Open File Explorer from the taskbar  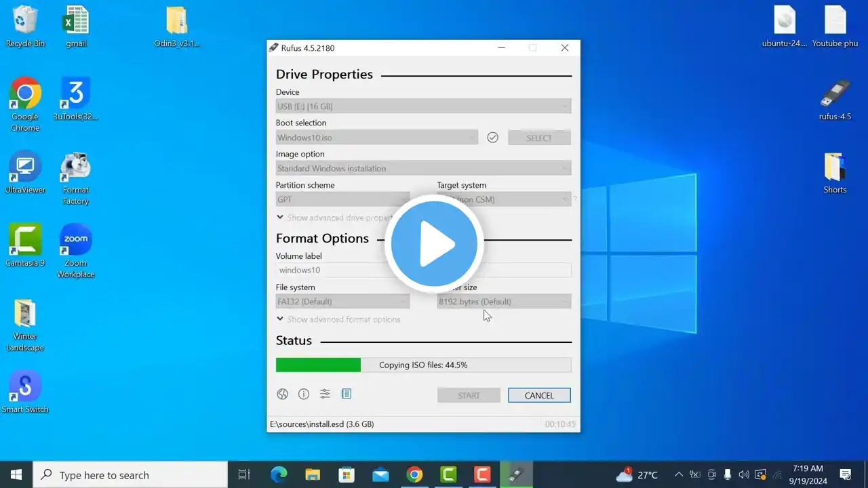click(x=313, y=474)
